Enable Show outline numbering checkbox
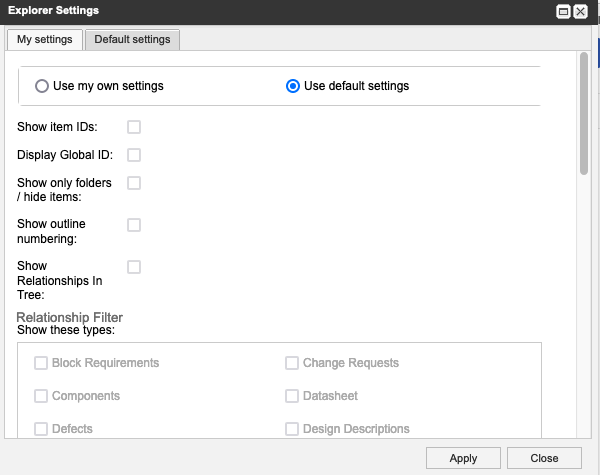 [x=134, y=225]
